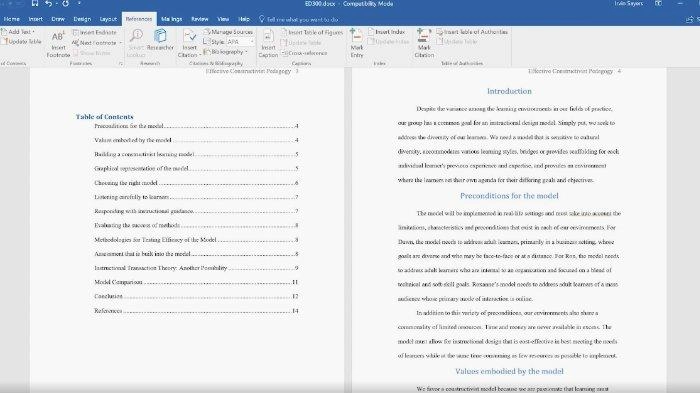This screenshot has height=393, width=700.
Task: Click Insert Table of Figures
Action: tap(312, 32)
